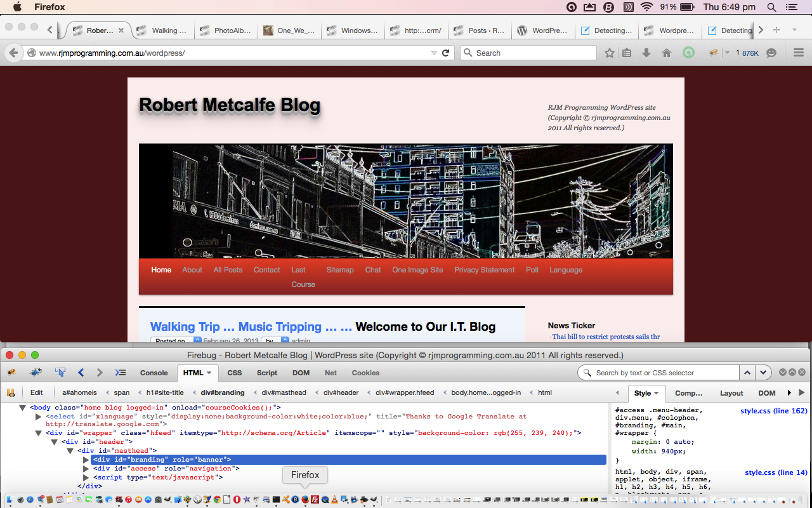Viewport: 812px width, 508px height.
Task: Switch to the Firebug Console tab
Action: tap(154, 373)
